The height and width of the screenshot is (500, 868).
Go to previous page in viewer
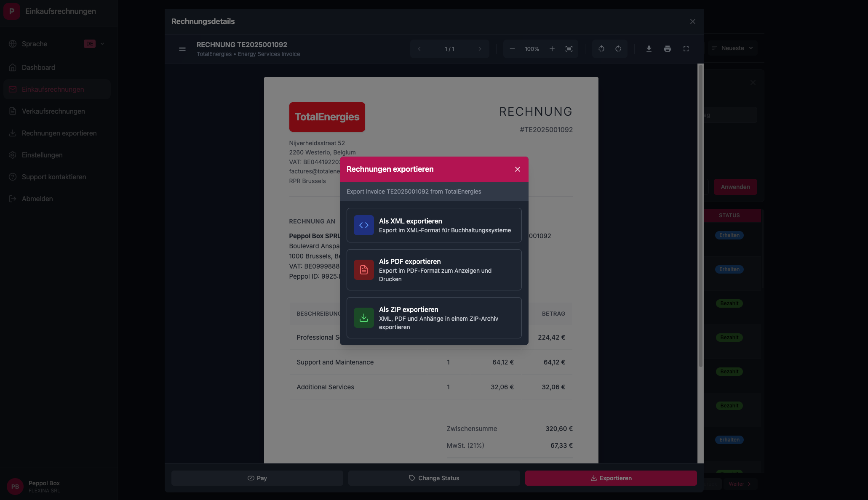419,49
